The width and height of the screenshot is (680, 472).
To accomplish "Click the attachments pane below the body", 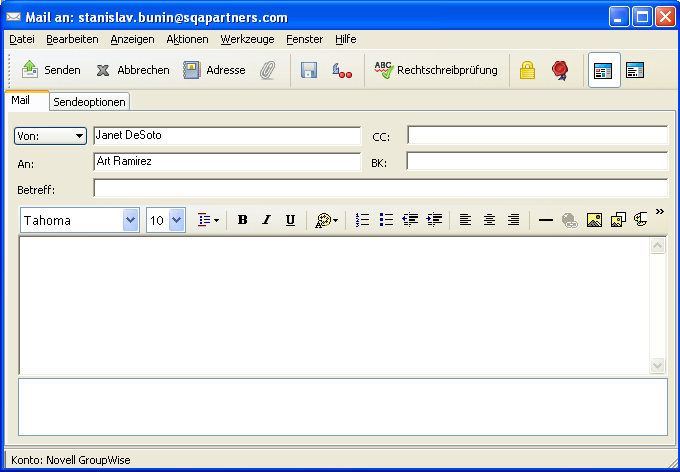I will click(x=343, y=407).
